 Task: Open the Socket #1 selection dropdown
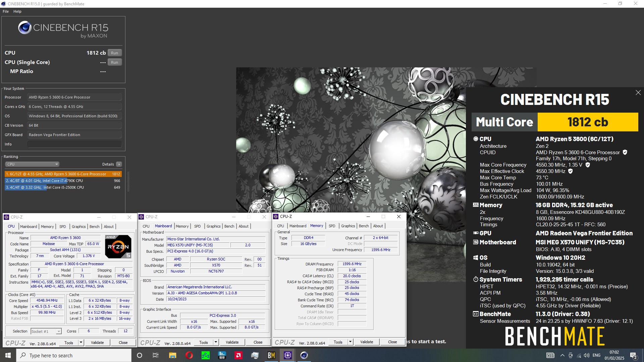pos(46,331)
